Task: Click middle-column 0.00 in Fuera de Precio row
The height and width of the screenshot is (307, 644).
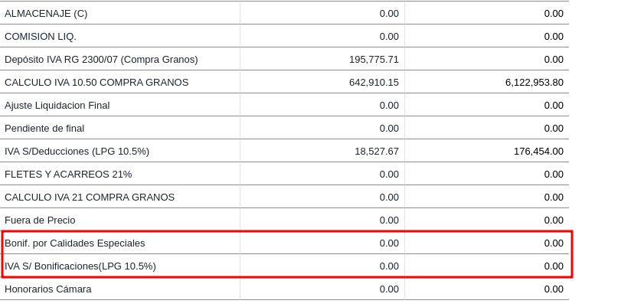Action: click(389, 220)
